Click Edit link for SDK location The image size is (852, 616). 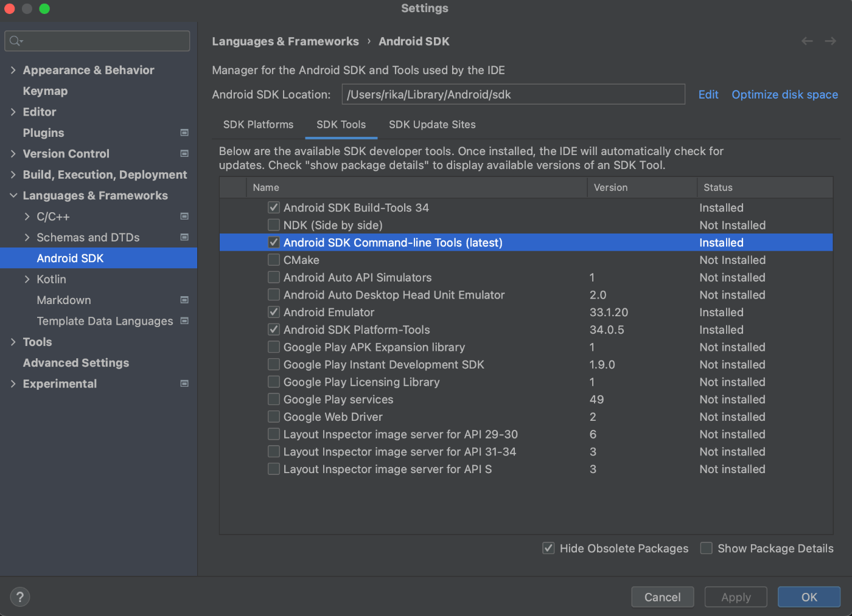tap(708, 94)
